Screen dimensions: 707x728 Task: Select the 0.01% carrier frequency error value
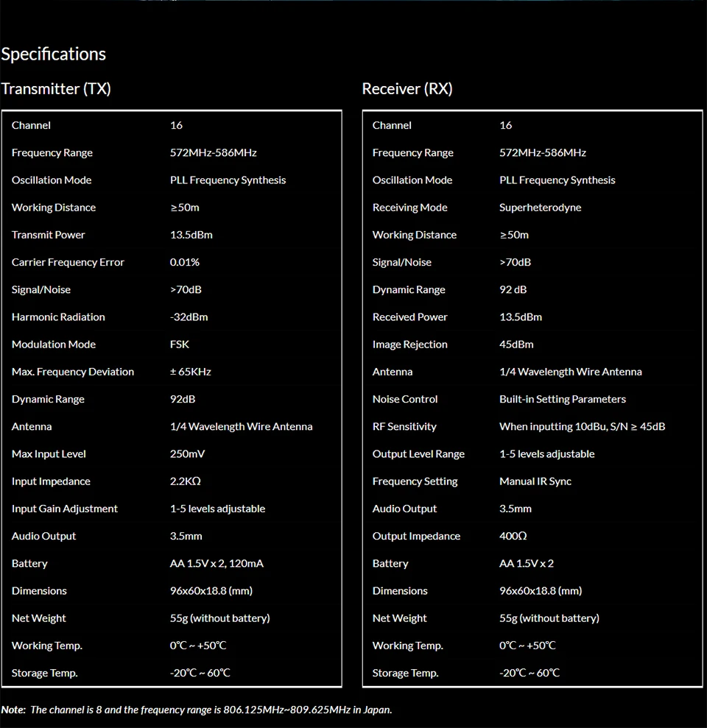(x=185, y=262)
